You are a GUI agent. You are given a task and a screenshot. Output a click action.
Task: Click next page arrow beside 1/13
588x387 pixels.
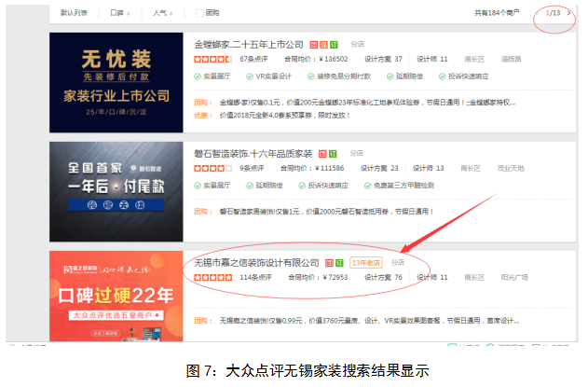568,13
